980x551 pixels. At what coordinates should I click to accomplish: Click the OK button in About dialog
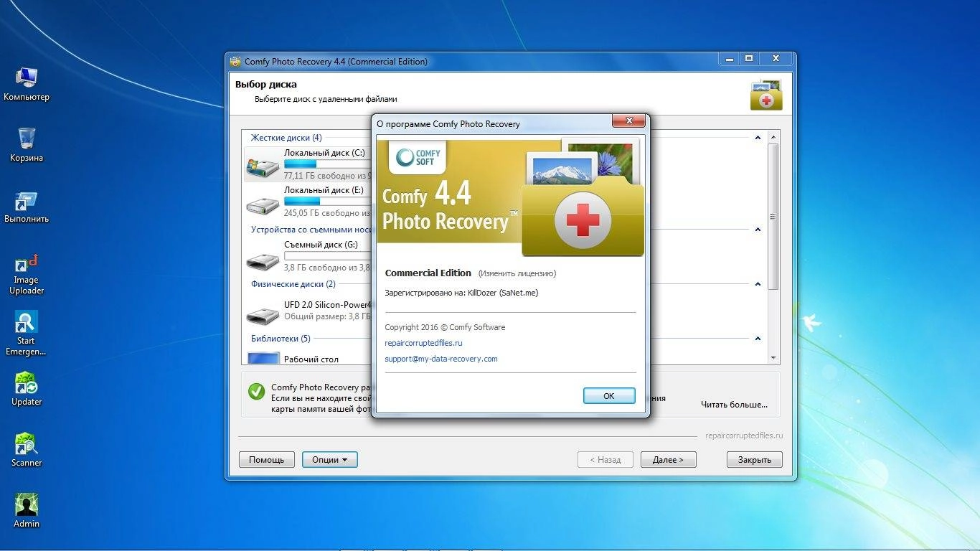(x=609, y=396)
